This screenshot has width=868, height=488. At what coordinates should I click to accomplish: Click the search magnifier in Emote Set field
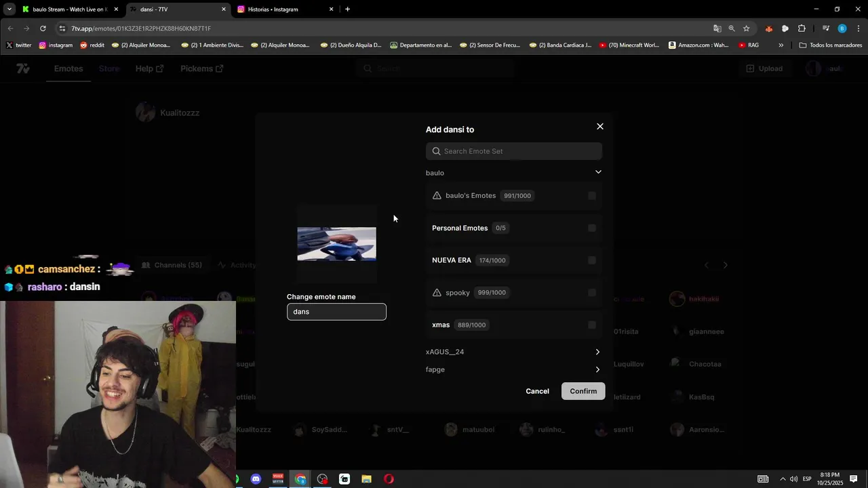coord(437,151)
